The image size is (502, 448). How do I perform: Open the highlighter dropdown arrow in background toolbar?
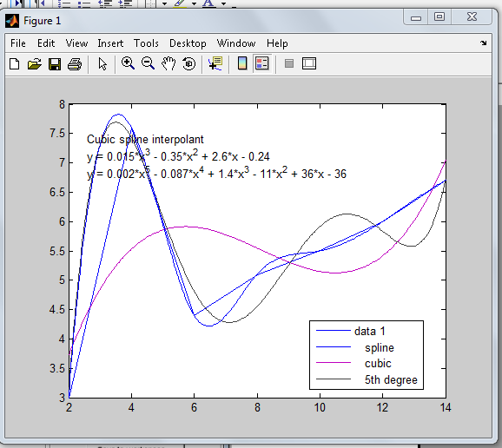click(x=194, y=3)
